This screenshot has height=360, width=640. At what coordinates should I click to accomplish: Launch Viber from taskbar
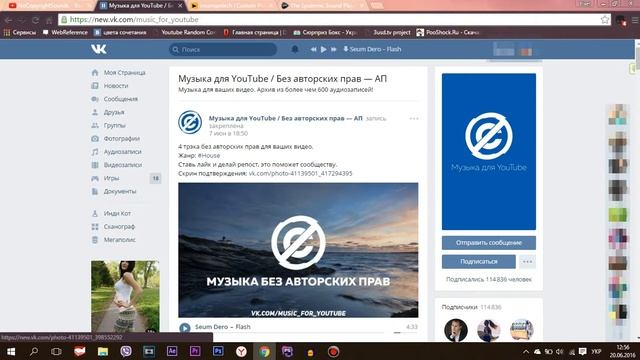click(126, 351)
